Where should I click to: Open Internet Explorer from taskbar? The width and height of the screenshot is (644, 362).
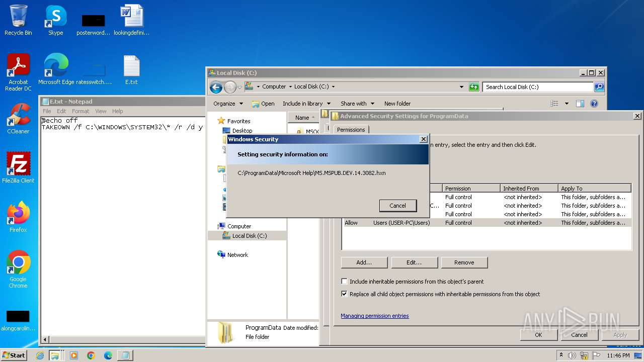pos(40,355)
